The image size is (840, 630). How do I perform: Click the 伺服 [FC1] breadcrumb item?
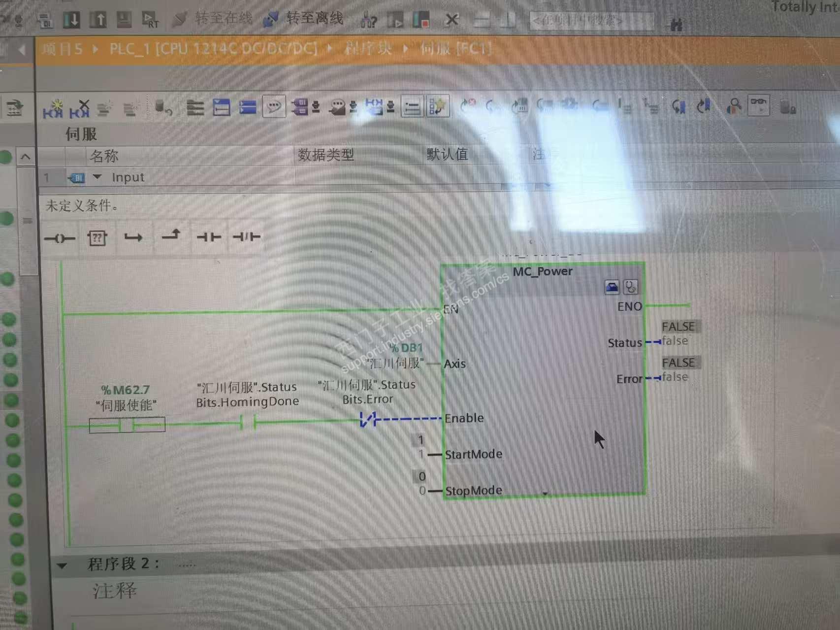(x=455, y=49)
